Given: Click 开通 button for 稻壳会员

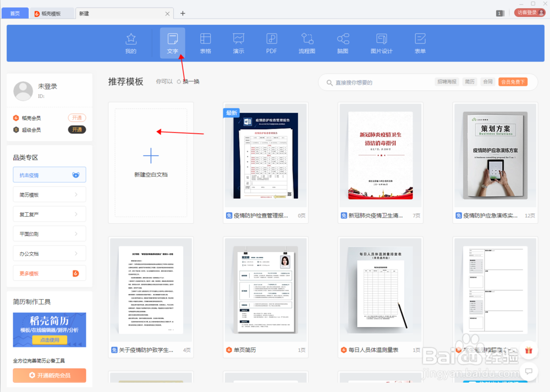Looking at the screenshot, I should click(77, 118).
